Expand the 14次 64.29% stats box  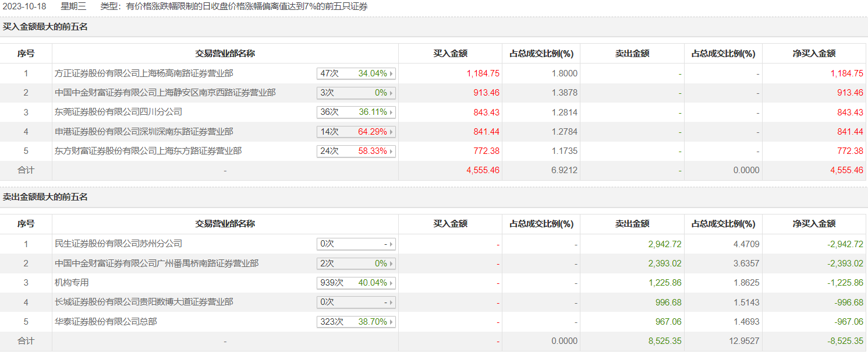[x=356, y=132]
